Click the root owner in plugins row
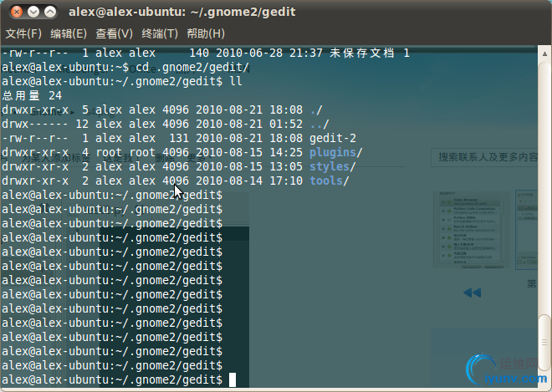Image resolution: width=552 pixels, height=392 pixels. pyautogui.click(x=109, y=152)
